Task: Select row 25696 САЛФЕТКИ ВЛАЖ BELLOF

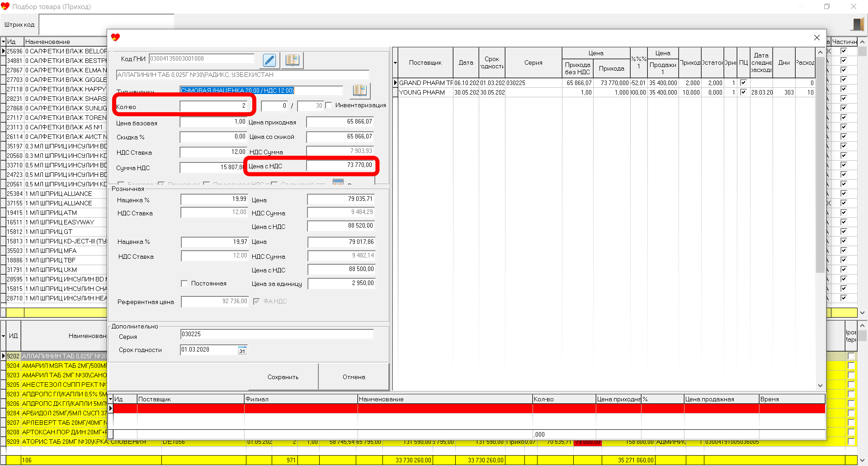Action: (57, 51)
